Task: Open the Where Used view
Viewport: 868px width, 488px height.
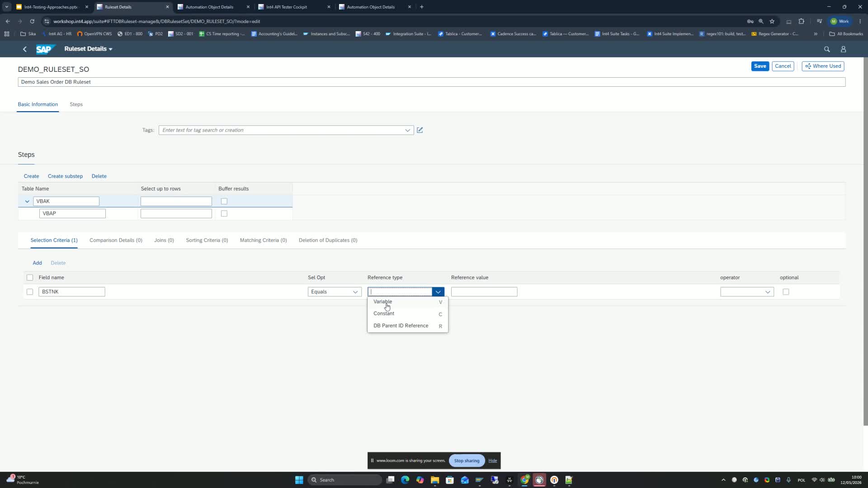Action: [x=823, y=66]
